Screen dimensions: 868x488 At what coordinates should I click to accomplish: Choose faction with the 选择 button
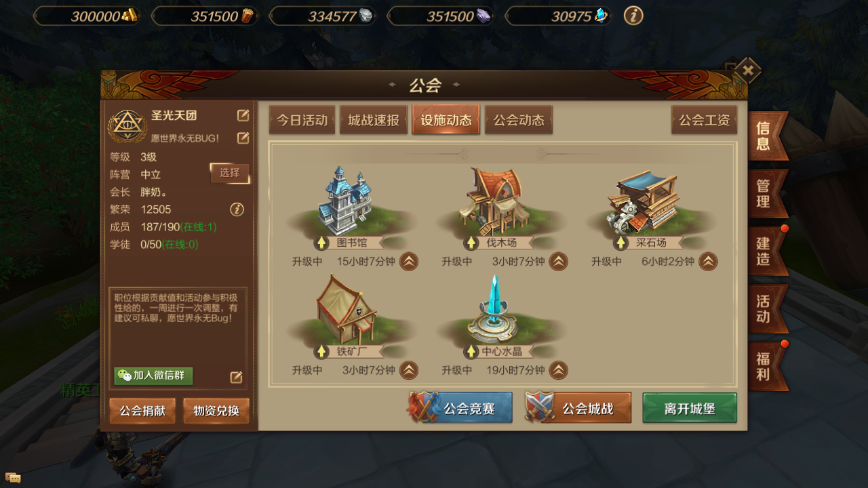point(230,173)
